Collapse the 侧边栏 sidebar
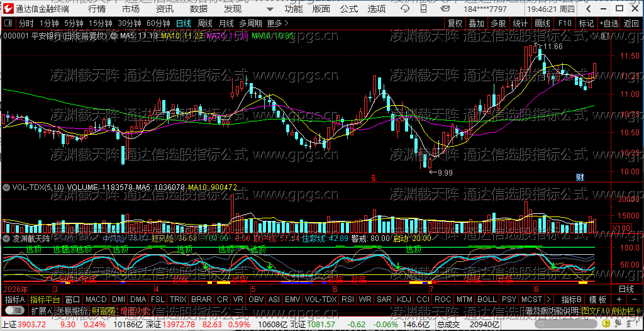 tap(627, 311)
